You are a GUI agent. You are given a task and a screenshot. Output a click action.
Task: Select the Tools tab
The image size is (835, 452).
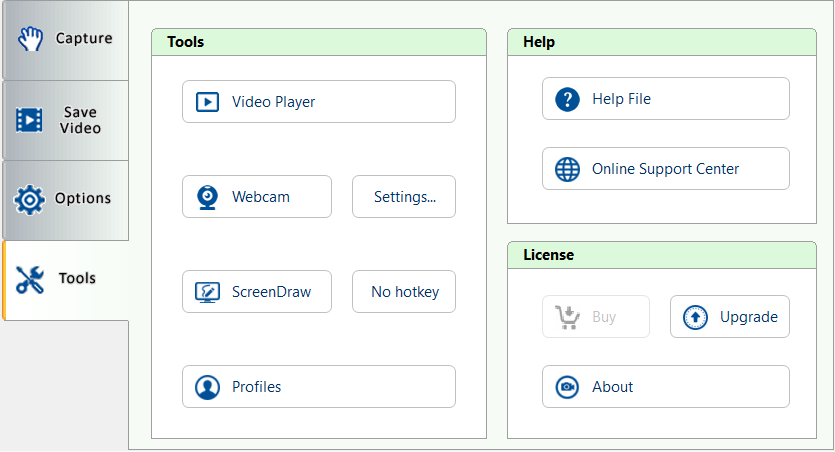pos(66,279)
